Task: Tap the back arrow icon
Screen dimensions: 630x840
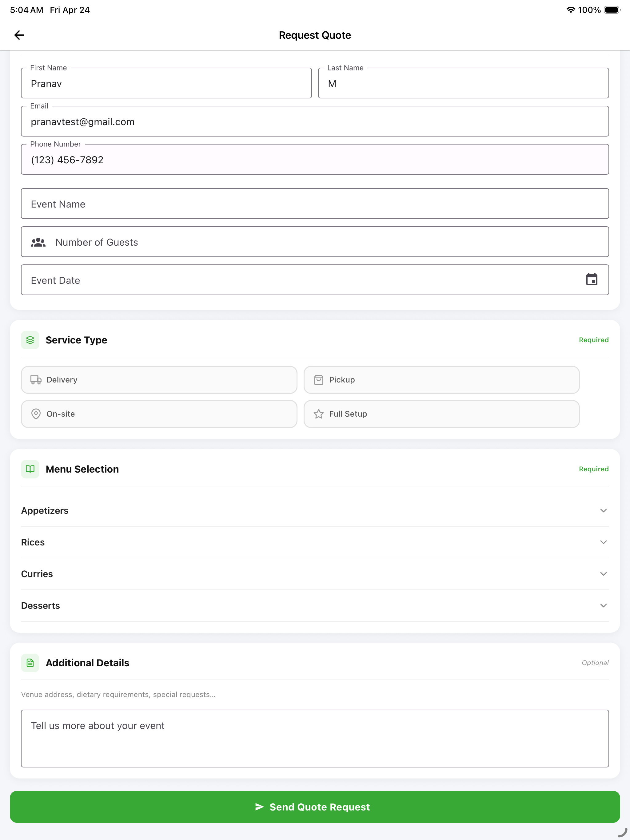Action: 19,35
